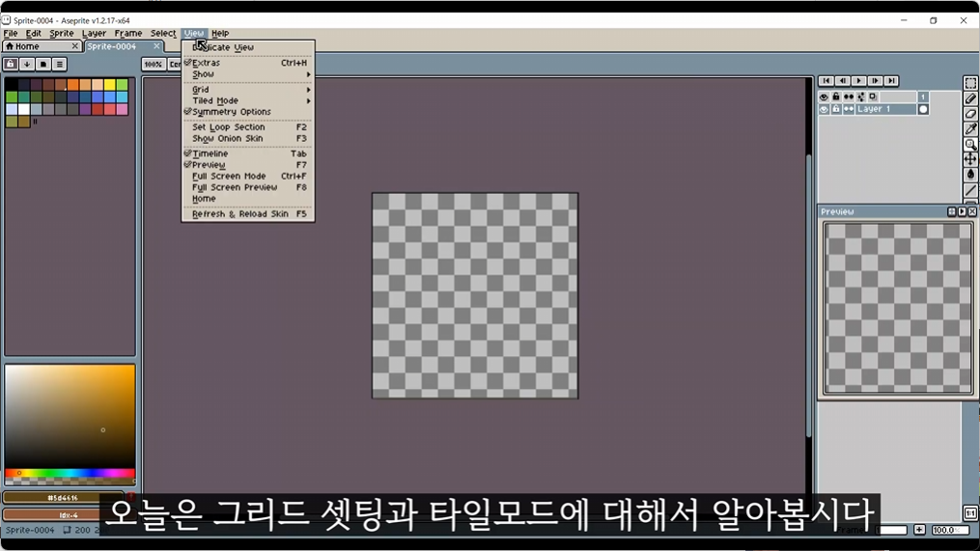980x551 pixels.
Task: Choose Refresh & Reload Skin entry
Action: coord(247,213)
